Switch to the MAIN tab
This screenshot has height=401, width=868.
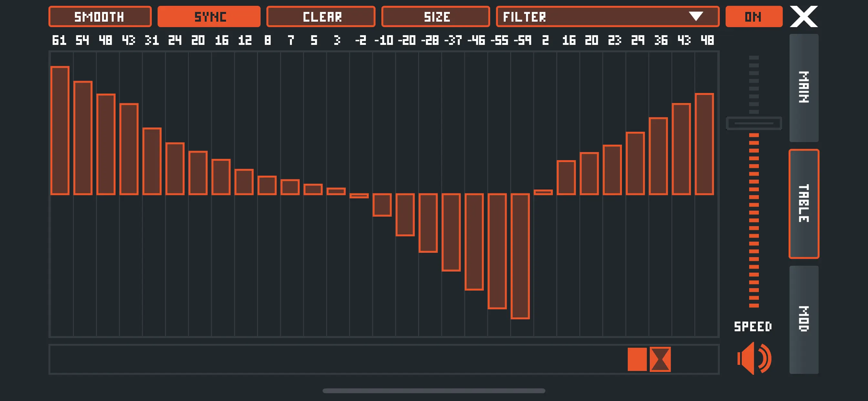(x=804, y=87)
